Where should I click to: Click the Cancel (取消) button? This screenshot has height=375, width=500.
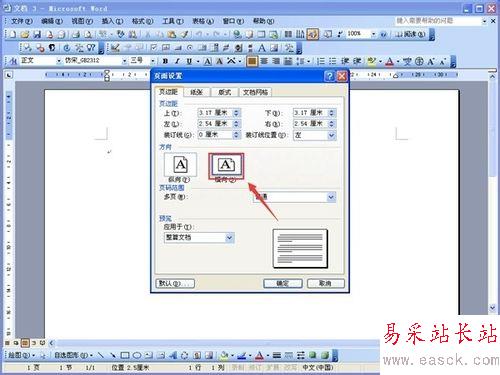[x=325, y=284]
